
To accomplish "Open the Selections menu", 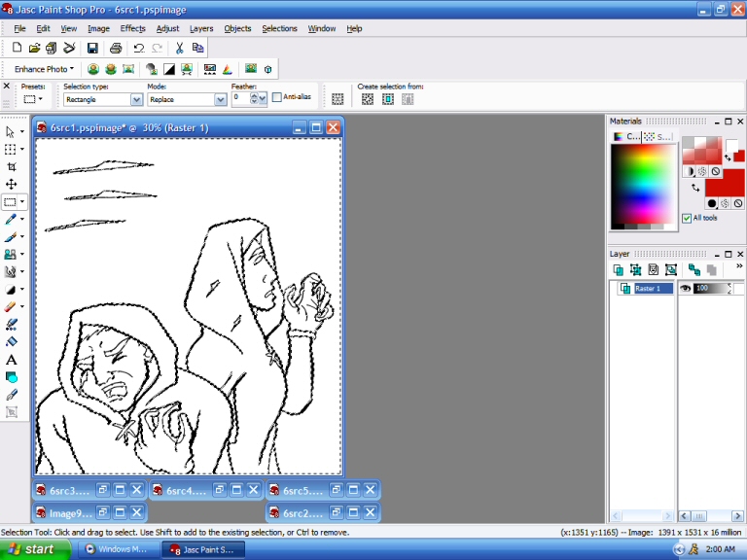I will click(x=279, y=28).
